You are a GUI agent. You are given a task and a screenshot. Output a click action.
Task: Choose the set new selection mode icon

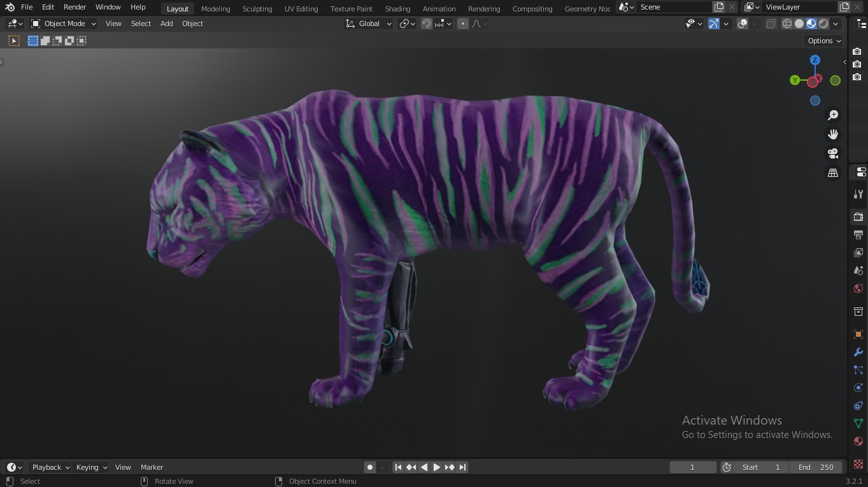point(33,41)
